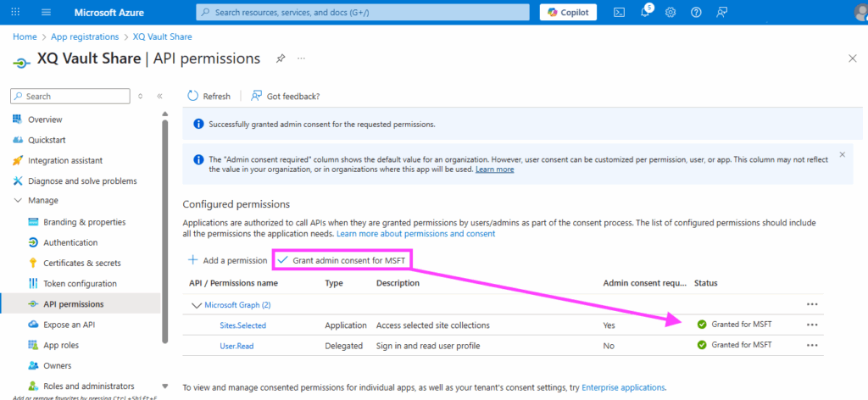
Task: Open the help question mark icon
Action: tap(696, 12)
